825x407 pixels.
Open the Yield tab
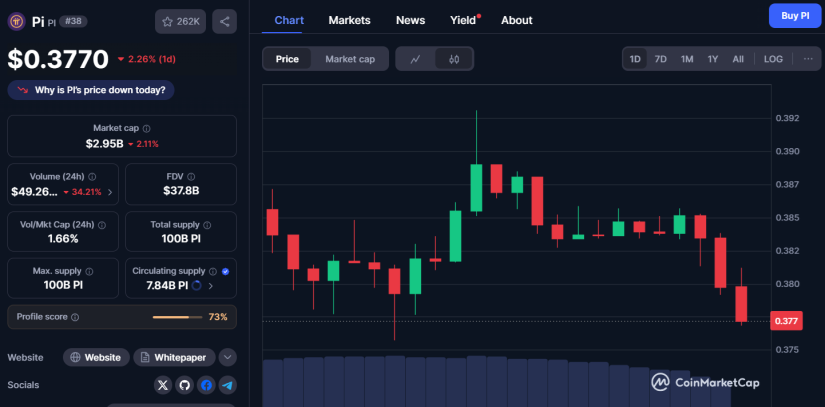[x=463, y=21]
